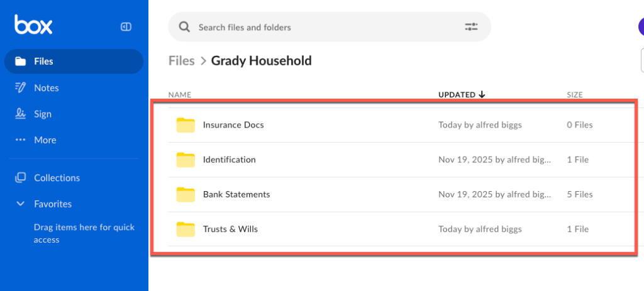Click the magnifying glass search icon
Viewport: 644px width, 291px height.
coord(184,27)
